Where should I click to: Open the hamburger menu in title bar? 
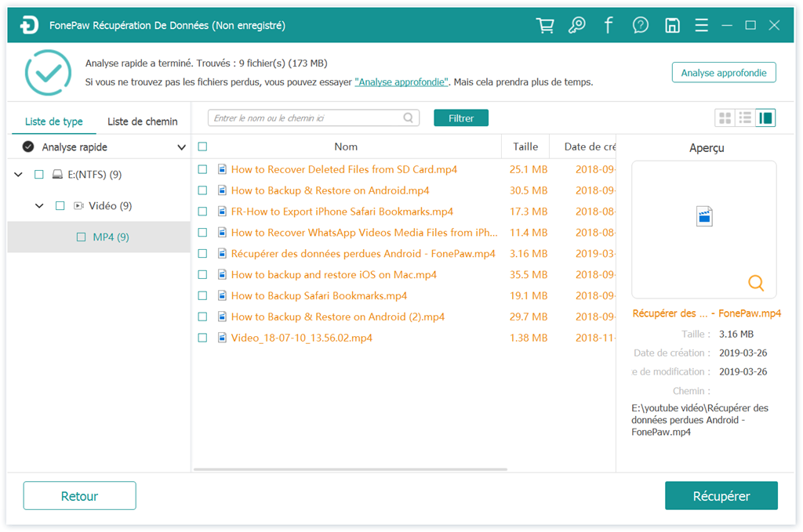702,25
